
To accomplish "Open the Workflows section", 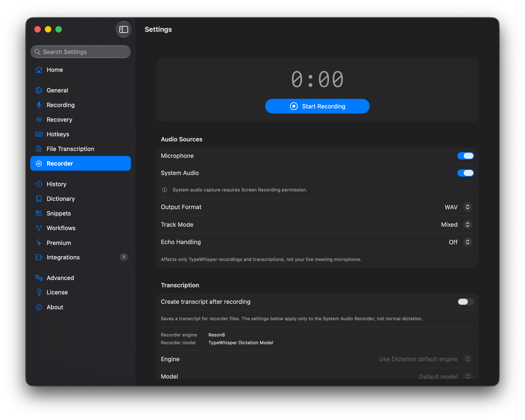I will [x=80, y=228].
